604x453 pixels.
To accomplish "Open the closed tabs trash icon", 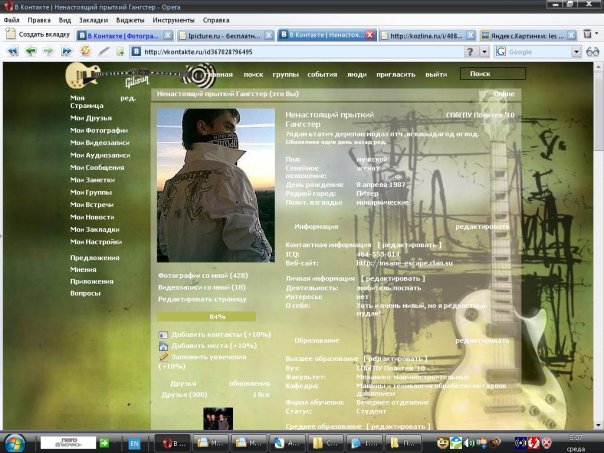I will tap(587, 34).
